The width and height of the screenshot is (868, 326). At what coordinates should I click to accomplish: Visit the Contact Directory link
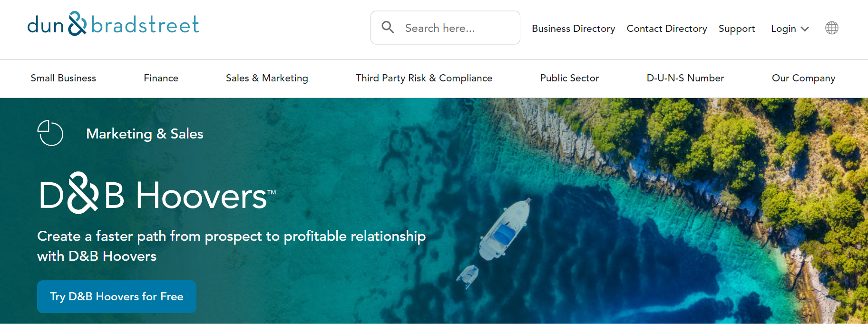click(x=666, y=29)
